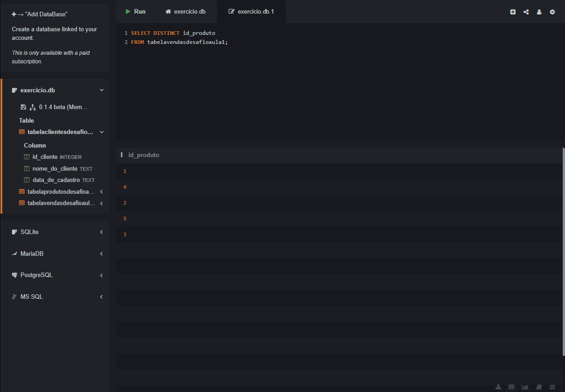
Task: Open the book documentation icon
Action: (539, 387)
